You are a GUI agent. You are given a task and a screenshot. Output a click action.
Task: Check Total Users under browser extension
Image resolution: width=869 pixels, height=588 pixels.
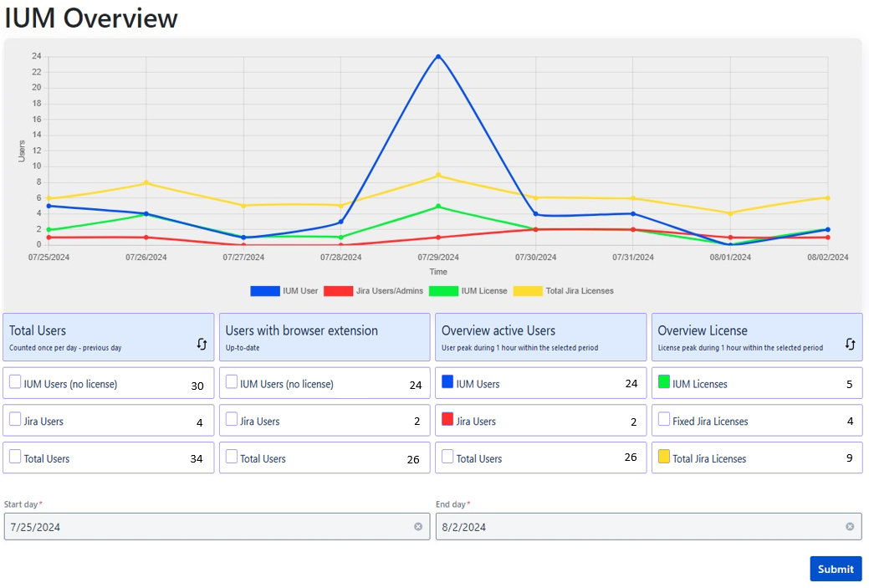pyautogui.click(x=232, y=457)
